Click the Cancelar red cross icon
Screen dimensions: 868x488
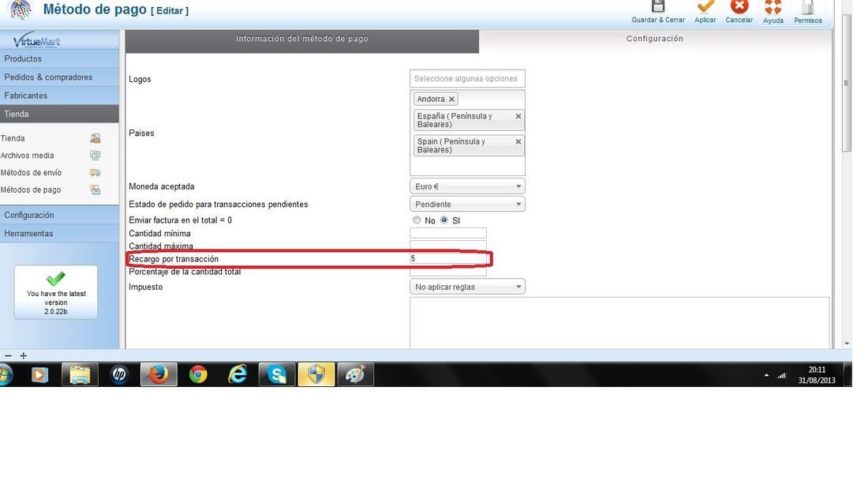[x=739, y=6]
